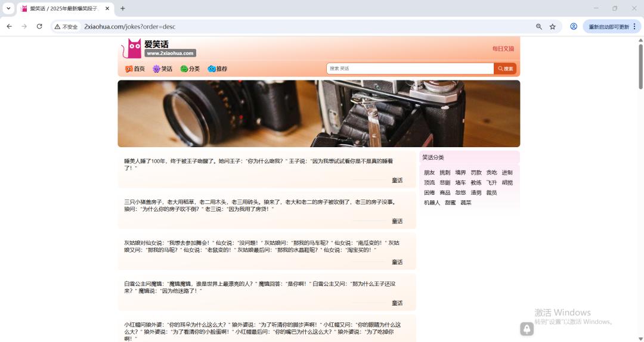Image resolution: width=644 pixels, height=342 pixels.
Task: Open the 推荐 navigation item
Action: 217,69
